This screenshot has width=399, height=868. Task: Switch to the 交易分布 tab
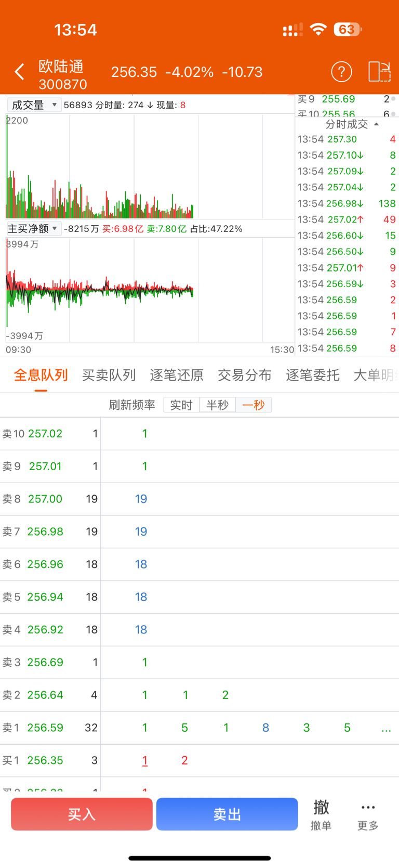(245, 375)
